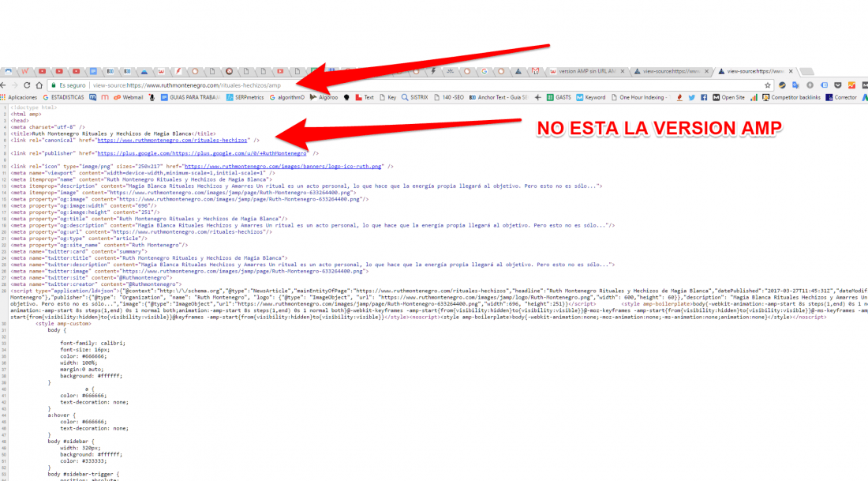Click the 'a:hover {' CSS line
This screenshot has width=868, height=481.
click(x=62, y=415)
